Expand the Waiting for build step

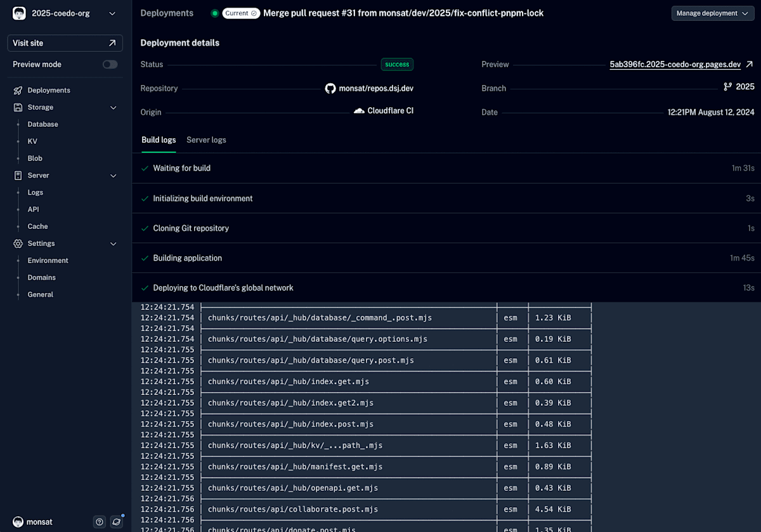(x=446, y=169)
